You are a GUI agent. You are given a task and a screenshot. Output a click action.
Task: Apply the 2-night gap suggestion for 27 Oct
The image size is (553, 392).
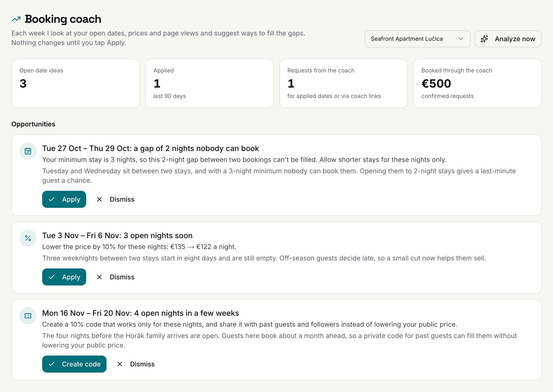pos(64,199)
